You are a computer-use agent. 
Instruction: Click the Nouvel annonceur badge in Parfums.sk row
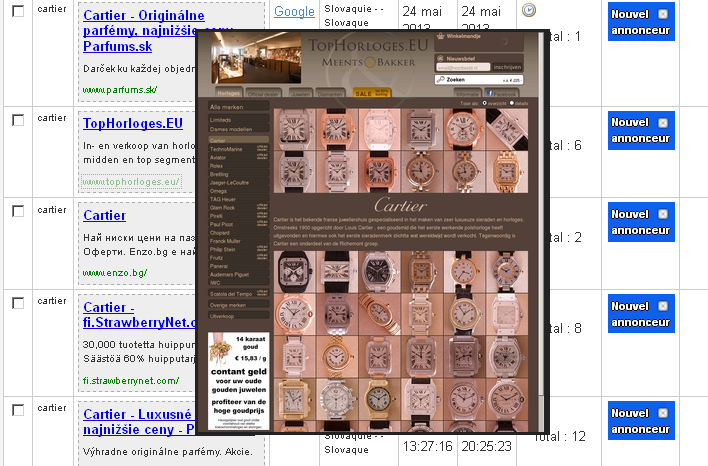point(641,22)
